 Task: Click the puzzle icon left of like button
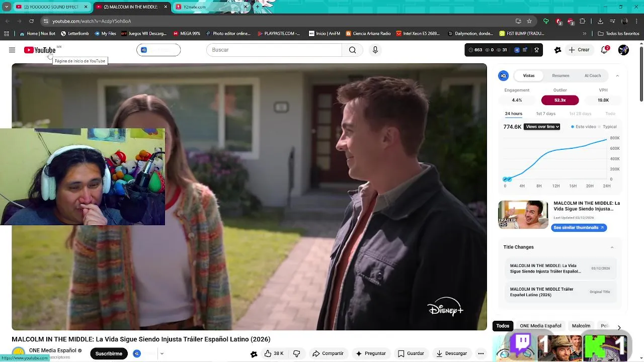254,354
